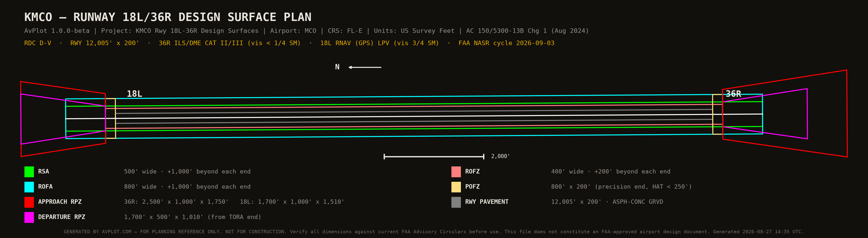
Task: Click the 36R runway end label
Action: pos(733,93)
